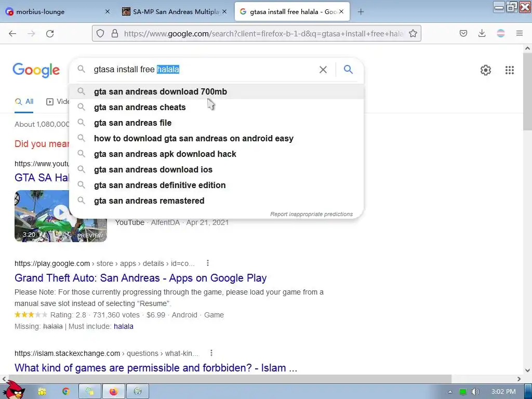
Task: Open the taskbar folder icon with flower
Action: [42, 392]
